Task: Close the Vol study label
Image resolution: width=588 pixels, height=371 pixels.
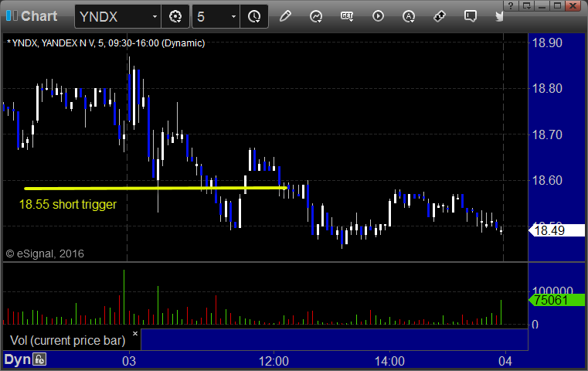Action: tap(135, 333)
